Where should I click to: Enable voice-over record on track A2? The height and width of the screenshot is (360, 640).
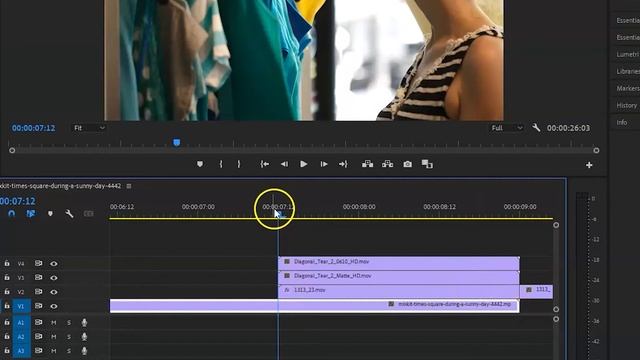(84, 336)
